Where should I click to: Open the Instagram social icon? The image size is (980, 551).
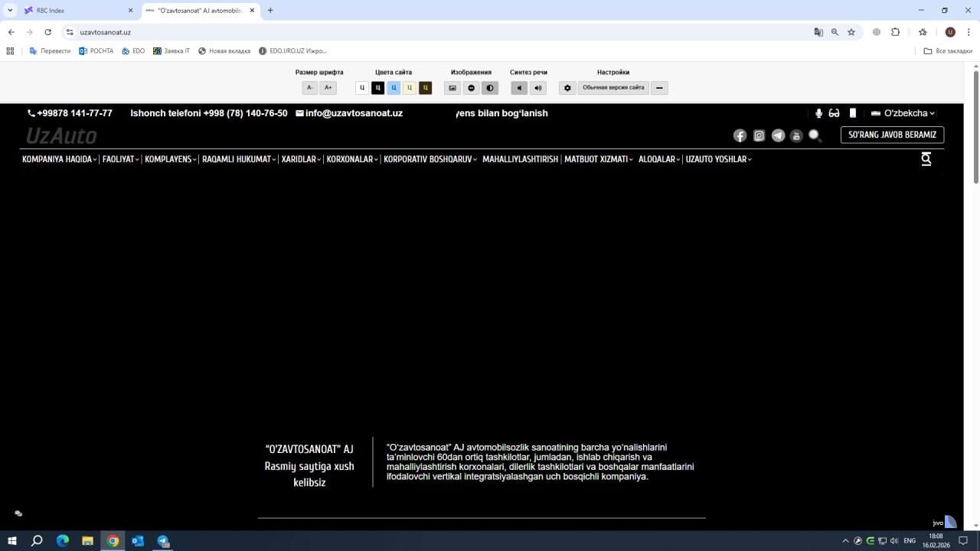tap(759, 135)
